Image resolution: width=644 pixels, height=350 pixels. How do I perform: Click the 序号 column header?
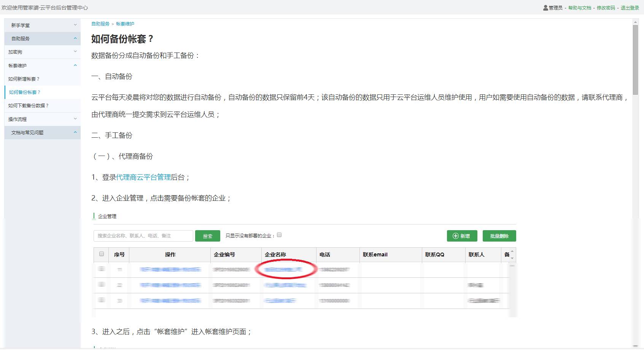pyautogui.click(x=119, y=255)
